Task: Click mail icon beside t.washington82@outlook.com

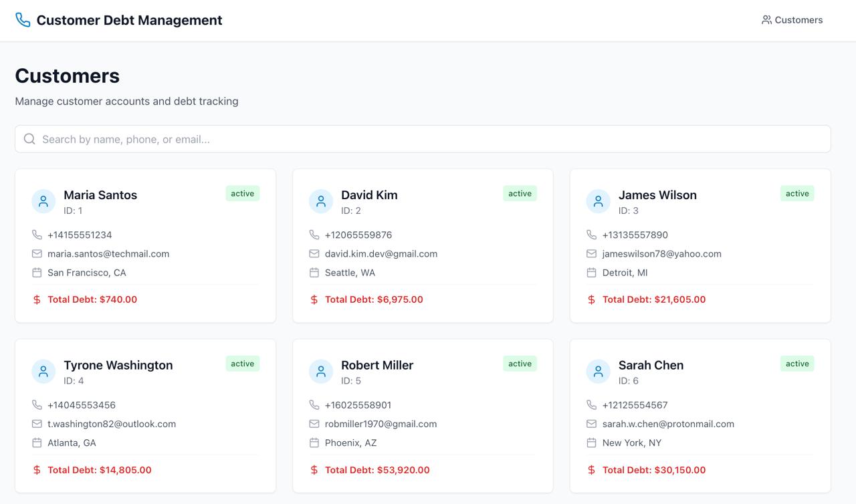Action: pyautogui.click(x=37, y=424)
